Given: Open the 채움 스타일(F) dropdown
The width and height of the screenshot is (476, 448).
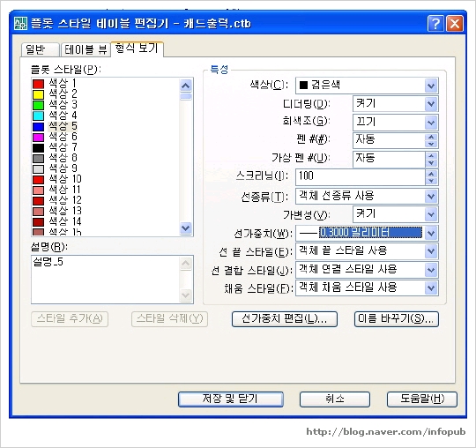Looking at the screenshot, I should point(431,287).
